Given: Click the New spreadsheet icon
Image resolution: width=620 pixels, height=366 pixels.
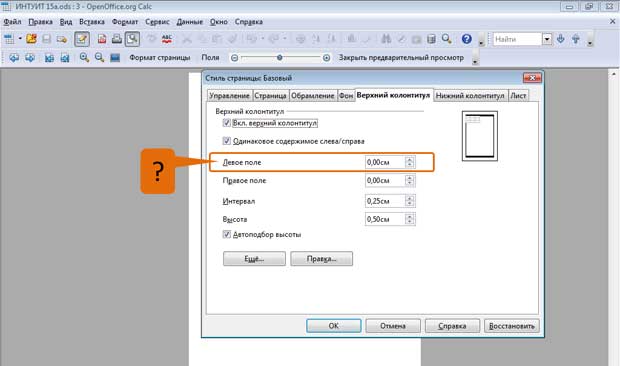Looking at the screenshot, I should tap(9, 39).
